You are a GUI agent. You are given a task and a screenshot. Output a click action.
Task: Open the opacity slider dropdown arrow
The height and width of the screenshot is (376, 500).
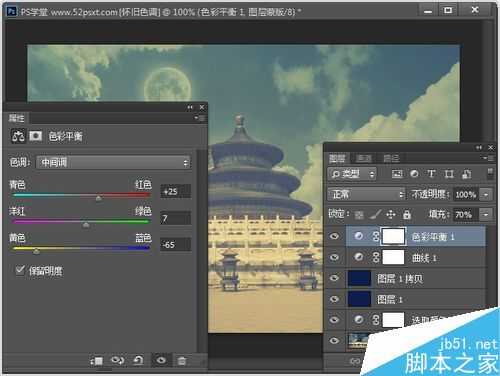click(486, 194)
